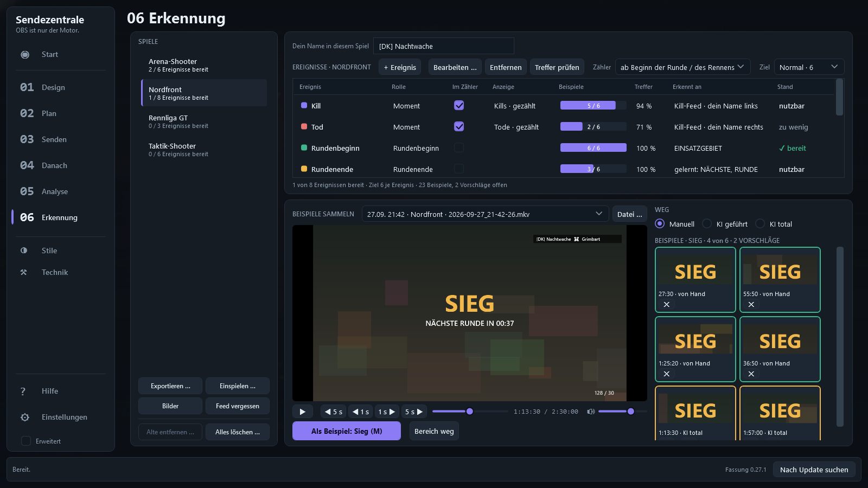Screen dimensions: 868x488
Task: Step back 1 s in the recording
Action: pyautogui.click(x=360, y=412)
